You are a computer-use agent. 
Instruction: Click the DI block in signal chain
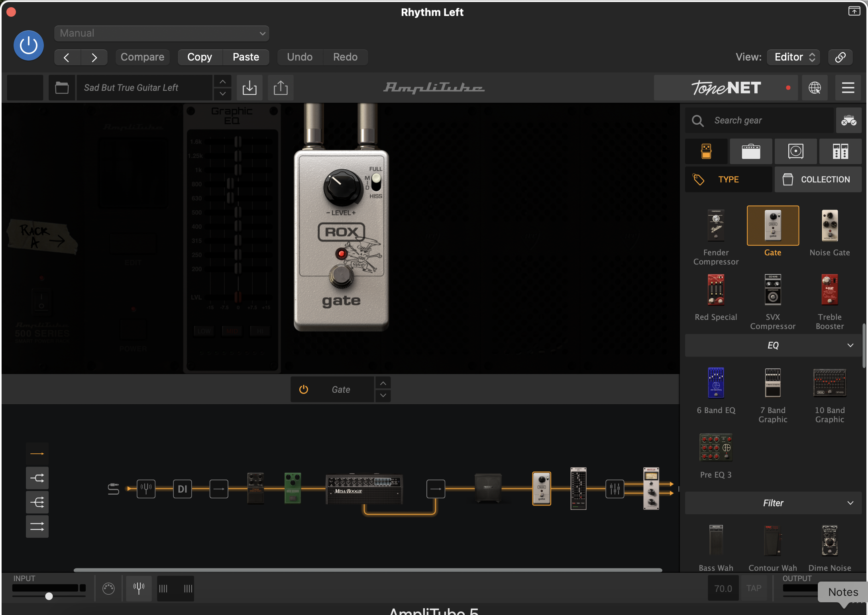(183, 489)
